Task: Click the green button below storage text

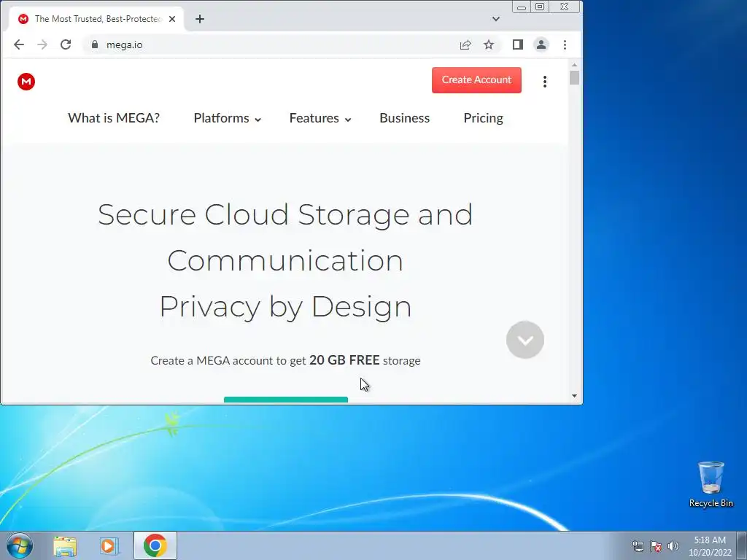Action: click(286, 400)
